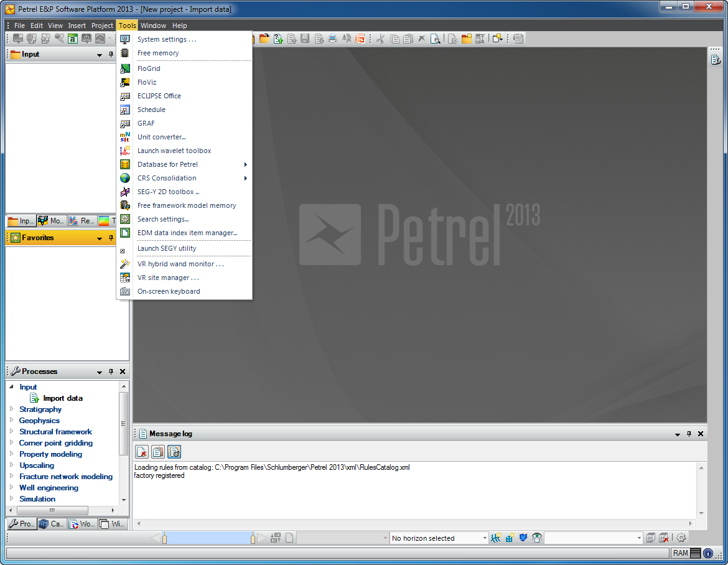Select Property modeling in Processes

(50, 454)
